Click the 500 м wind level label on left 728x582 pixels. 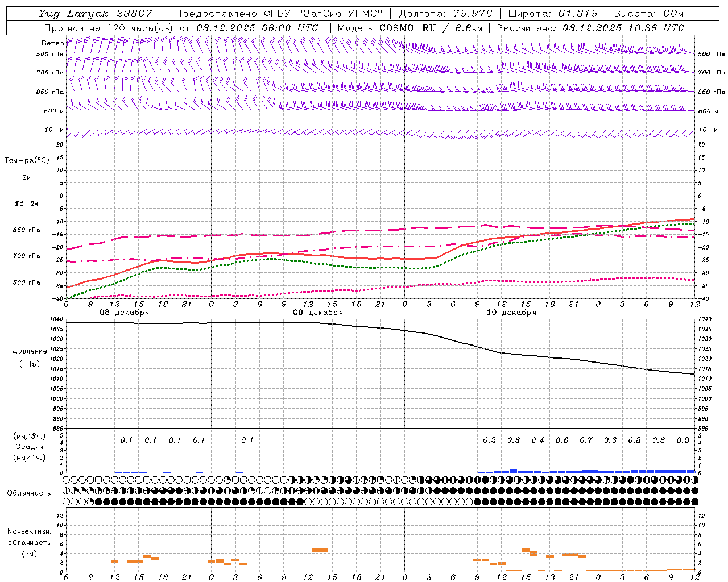tap(54, 111)
